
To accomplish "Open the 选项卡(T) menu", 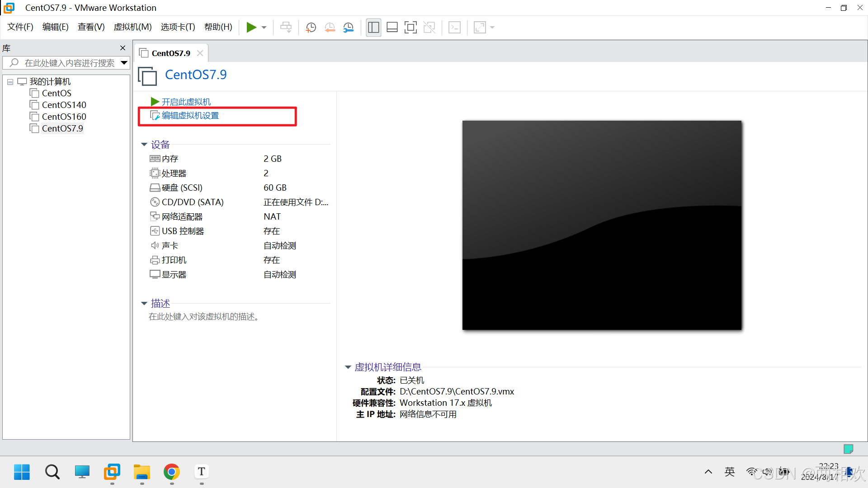I will click(178, 27).
